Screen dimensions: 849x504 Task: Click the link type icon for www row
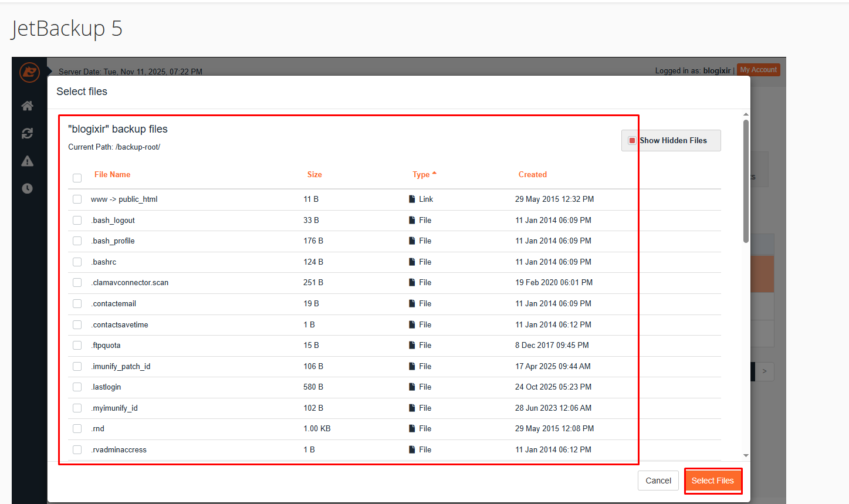pyautogui.click(x=412, y=199)
